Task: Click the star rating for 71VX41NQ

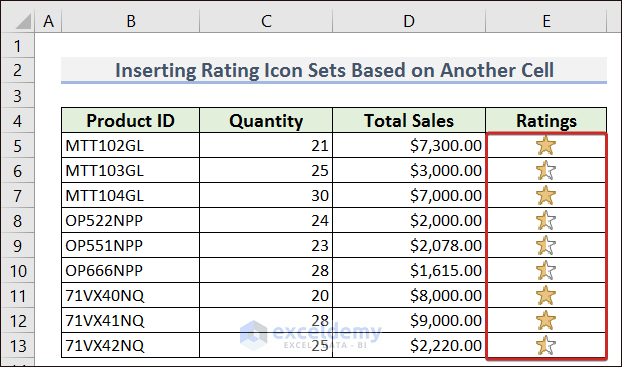Action: coord(546,320)
